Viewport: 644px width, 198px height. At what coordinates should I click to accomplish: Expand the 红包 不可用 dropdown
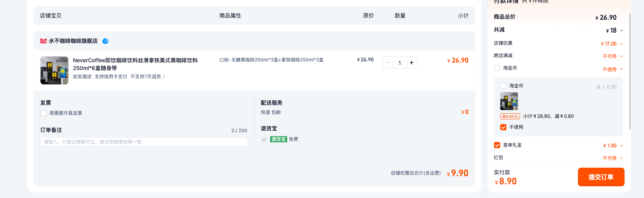point(621,158)
